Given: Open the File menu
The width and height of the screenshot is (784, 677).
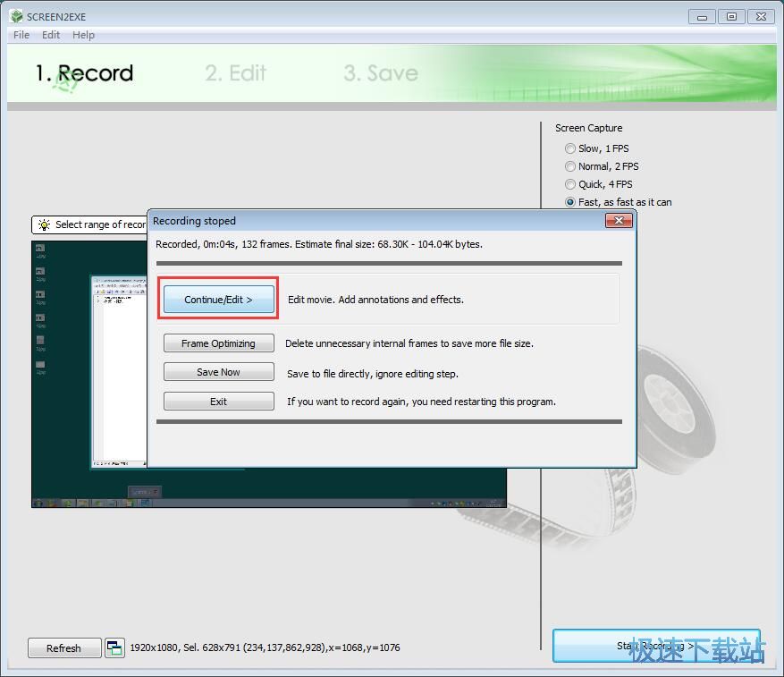Looking at the screenshot, I should [x=21, y=35].
